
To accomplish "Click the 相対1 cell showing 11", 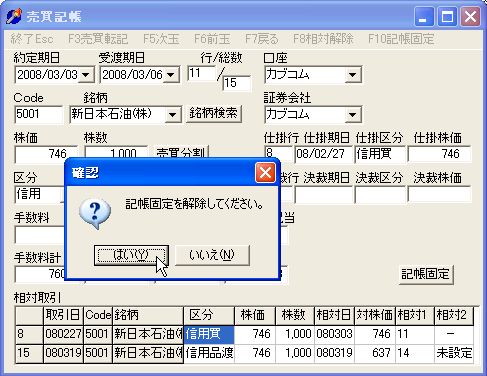I will coord(415,334).
